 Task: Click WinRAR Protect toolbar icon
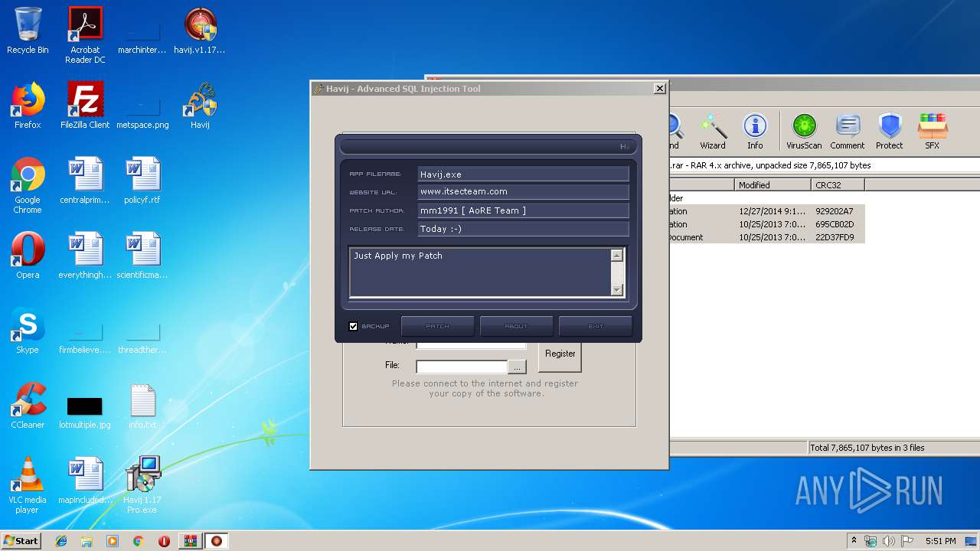890,132
